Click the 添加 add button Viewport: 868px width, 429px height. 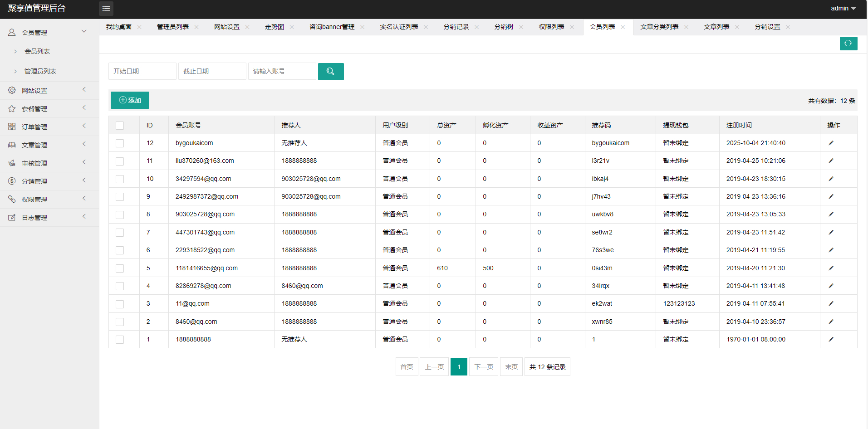click(x=130, y=100)
